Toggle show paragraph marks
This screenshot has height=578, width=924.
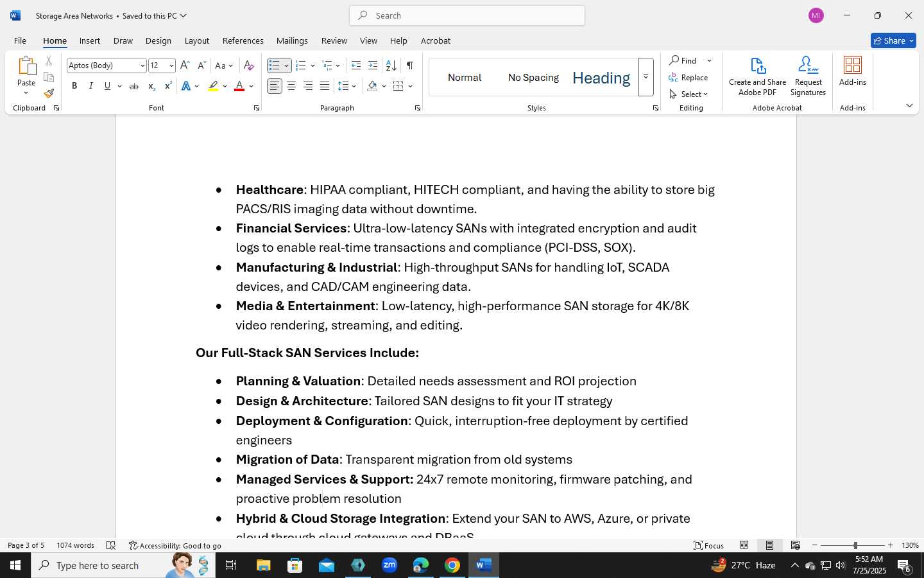(x=409, y=66)
